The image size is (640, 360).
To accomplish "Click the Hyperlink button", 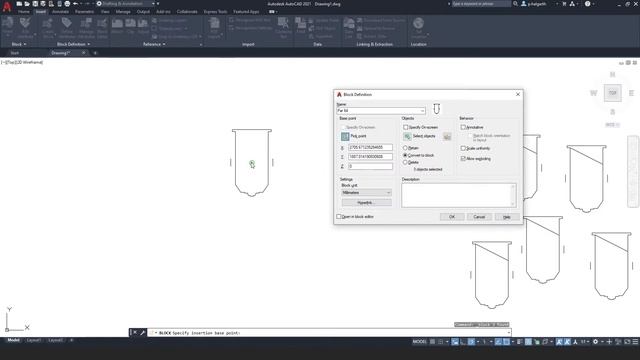I will [x=366, y=202].
